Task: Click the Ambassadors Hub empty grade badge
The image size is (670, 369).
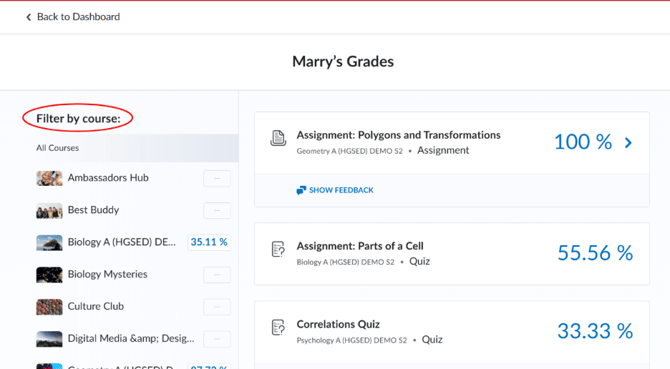Action: pyautogui.click(x=217, y=178)
